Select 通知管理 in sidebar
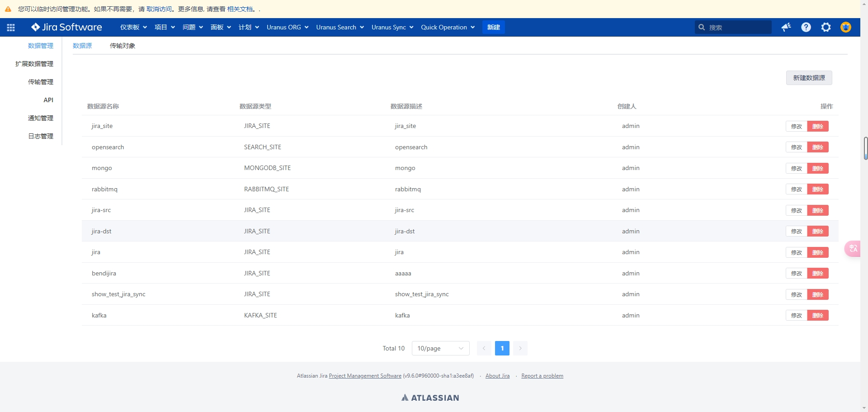Viewport: 868px width, 412px height. pyautogui.click(x=41, y=118)
